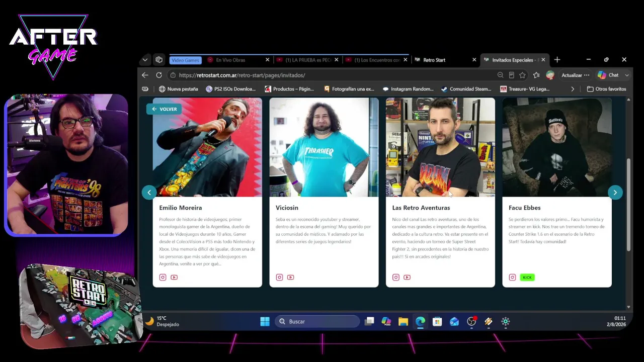Open the Comunidad Steam bookmark

(x=466, y=89)
